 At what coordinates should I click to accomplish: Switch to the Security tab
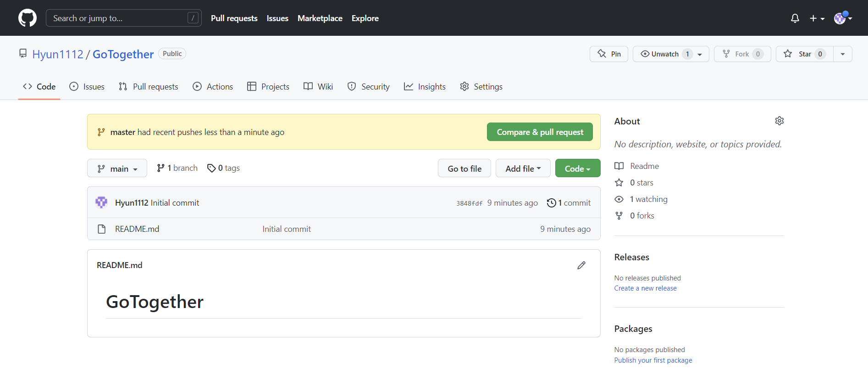pos(368,86)
